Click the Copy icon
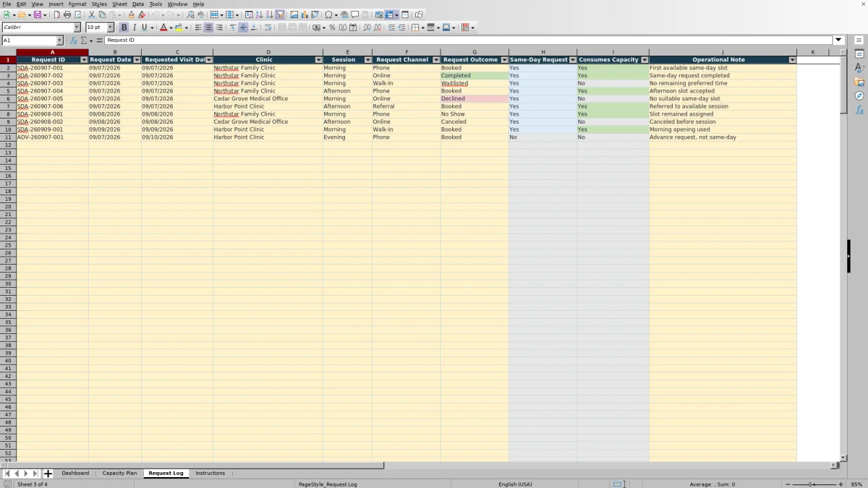Screen dimensions: 868x488 pos(102,14)
